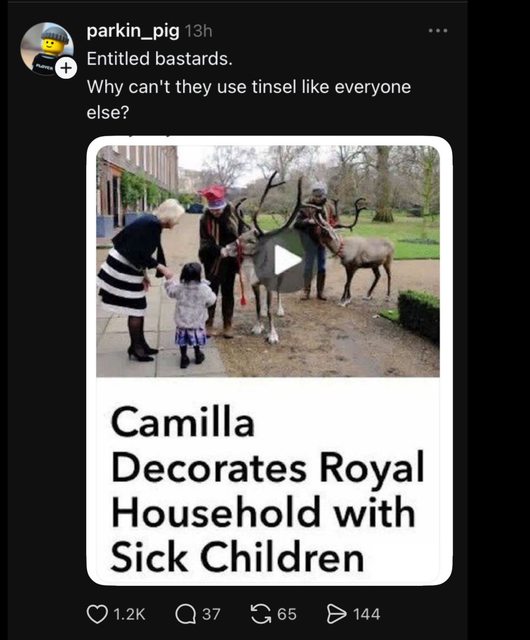Share the post via paper plane icon

(x=336, y=614)
